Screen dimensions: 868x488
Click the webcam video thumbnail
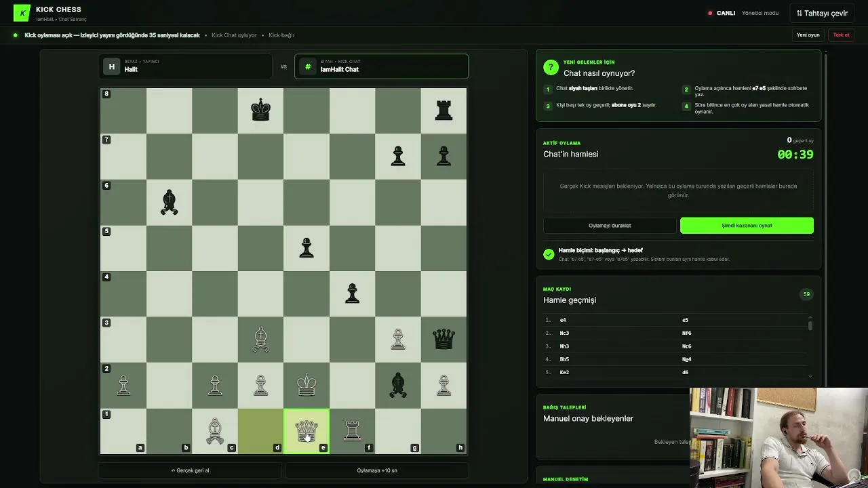coord(778,438)
